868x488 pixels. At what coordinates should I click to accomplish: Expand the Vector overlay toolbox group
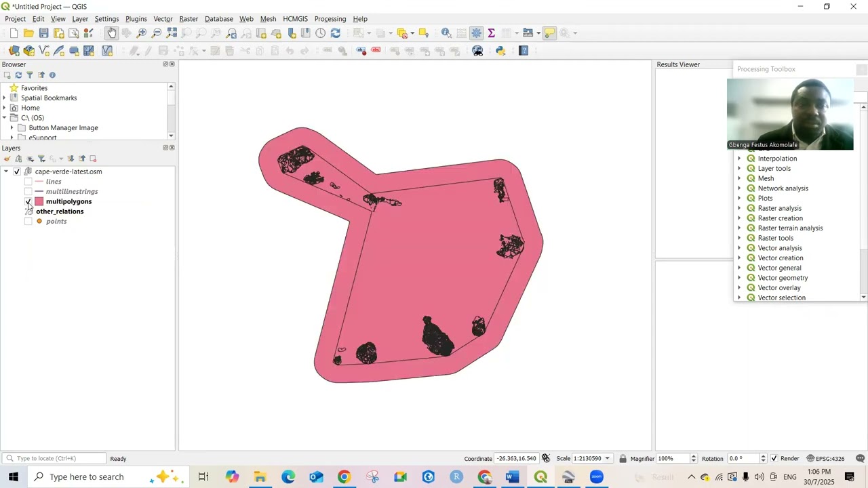point(740,288)
